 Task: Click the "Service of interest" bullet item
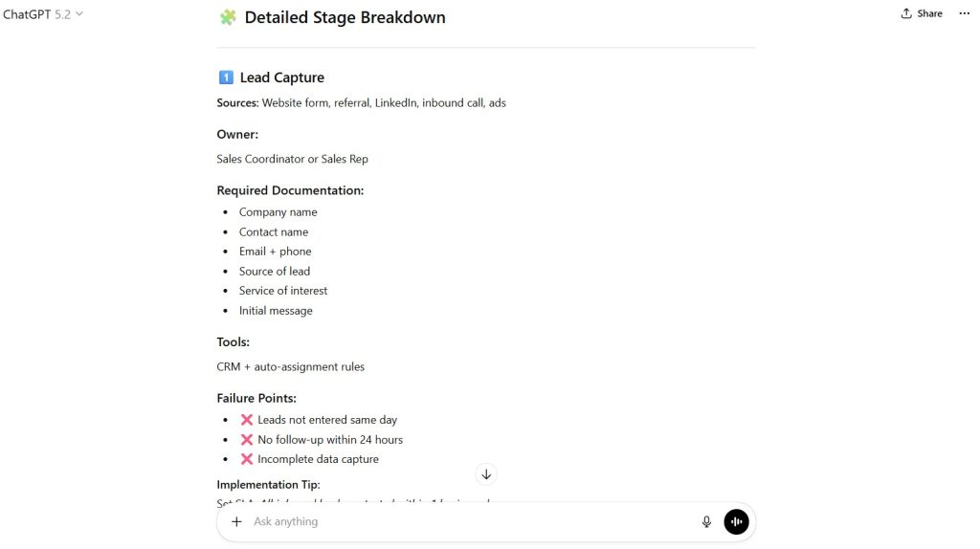[x=283, y=291]
